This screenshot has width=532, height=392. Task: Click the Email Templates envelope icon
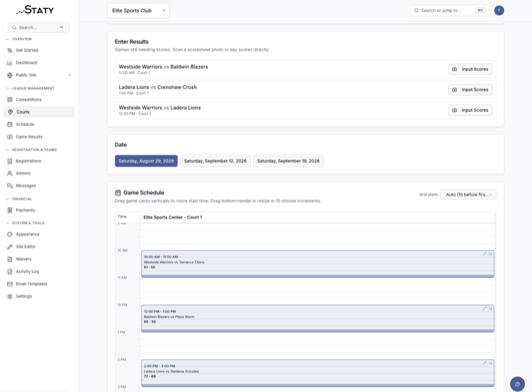[x=10, y=283]
